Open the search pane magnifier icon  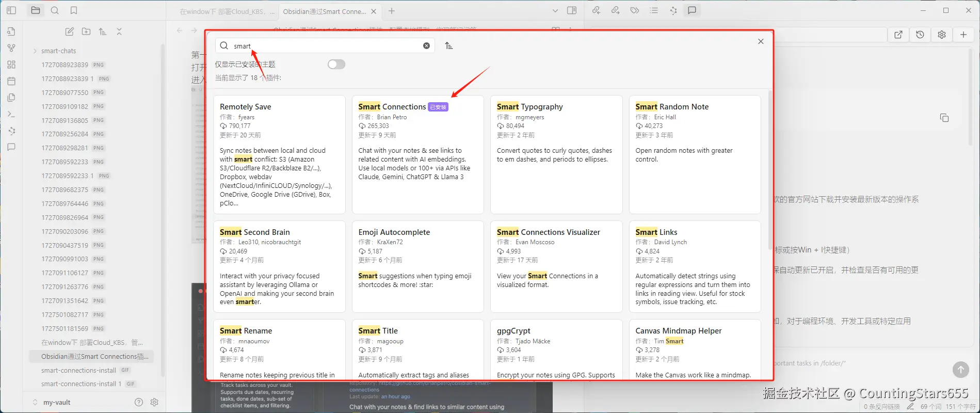[55, 10]
